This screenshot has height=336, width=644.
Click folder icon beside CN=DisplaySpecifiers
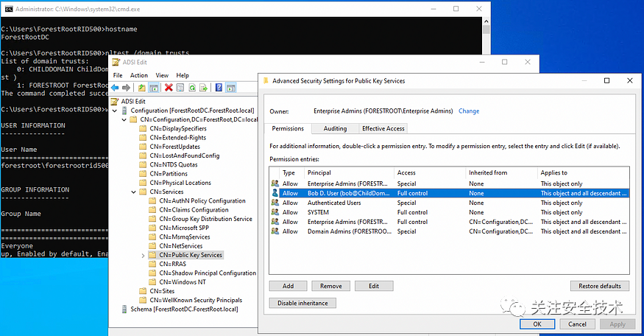pos(143,128)
